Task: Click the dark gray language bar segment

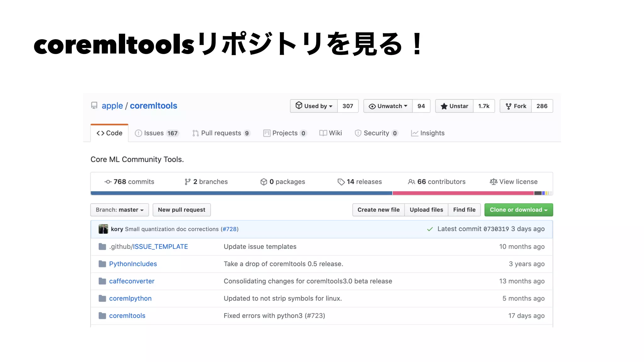Action: click(538, 193)
